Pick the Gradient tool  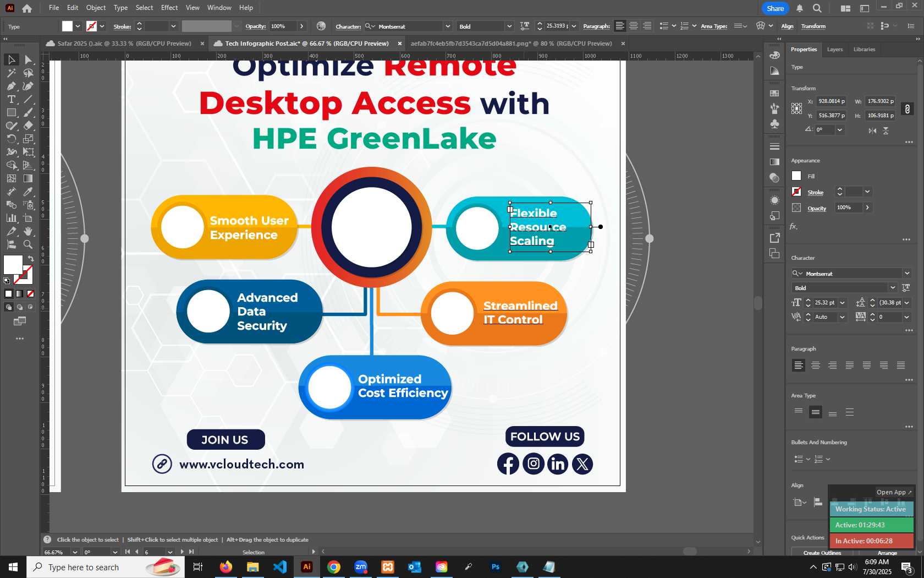28,178
